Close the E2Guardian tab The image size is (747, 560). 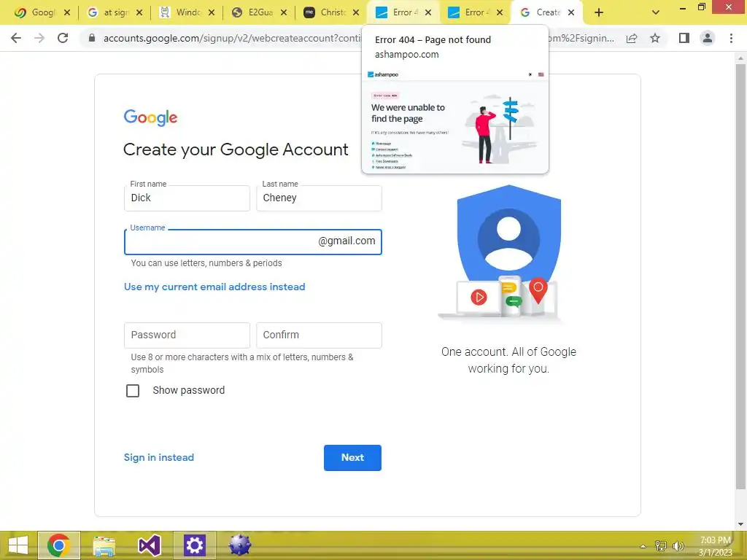pos(284,12)
